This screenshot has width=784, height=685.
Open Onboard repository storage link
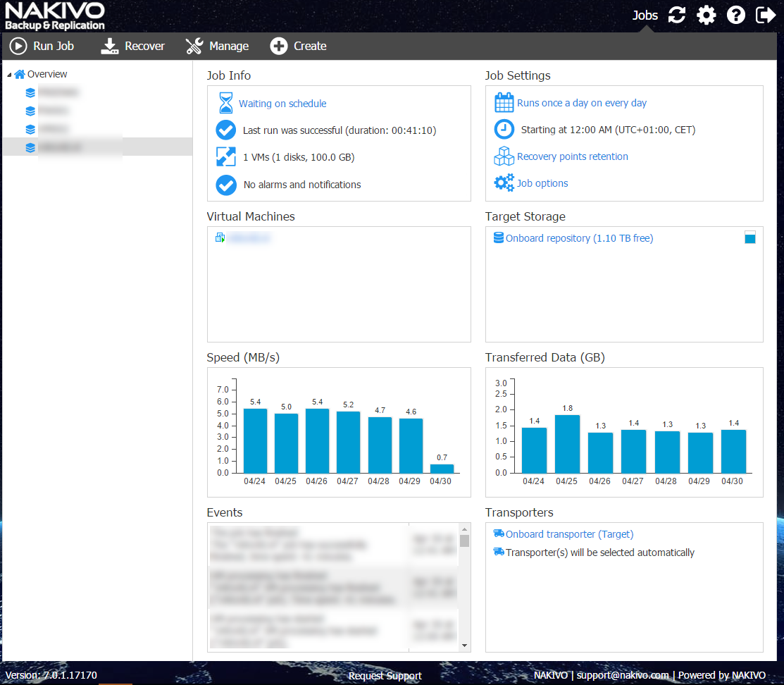pos(579,238)
